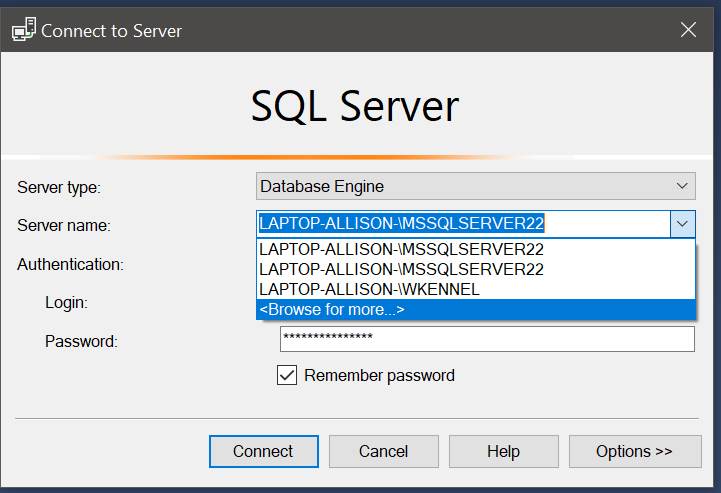Click the highlighted Server name text box
Viewport: 721px width, 493px height.
coord(461,224)
